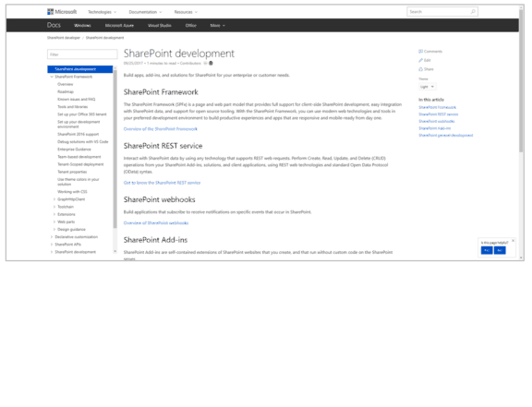Click the Comments speech bubble icon
Viewport: 532px width, 407px height.
421,52
